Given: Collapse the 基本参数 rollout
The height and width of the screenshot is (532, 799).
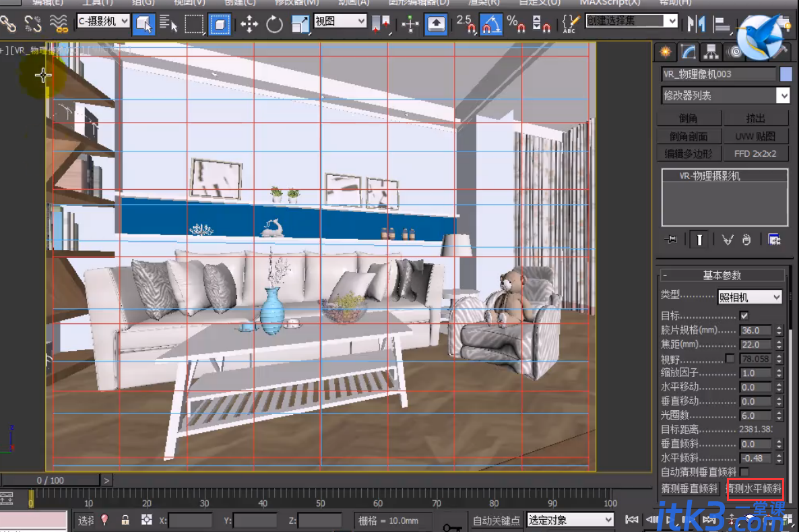Looking at the screenshot, I should [722, 275].
